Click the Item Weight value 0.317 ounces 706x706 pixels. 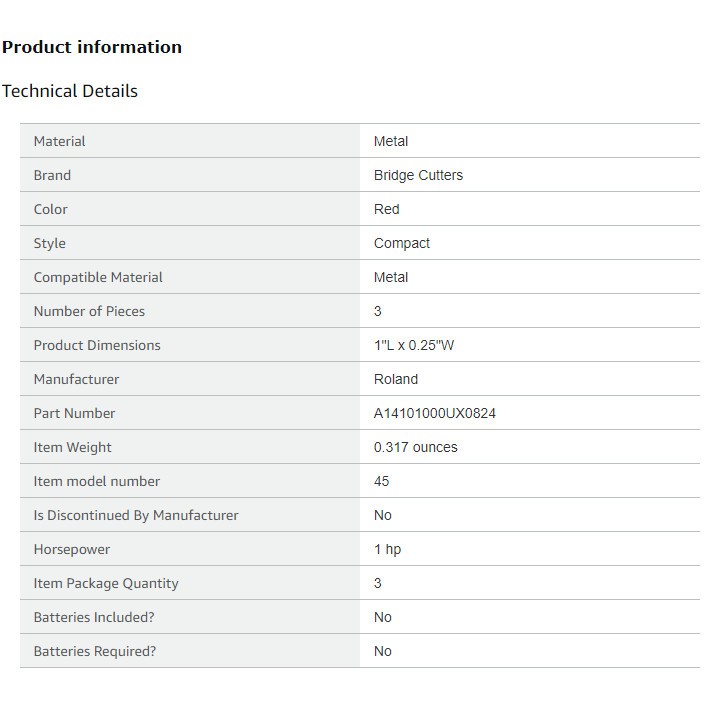[415, 447]
